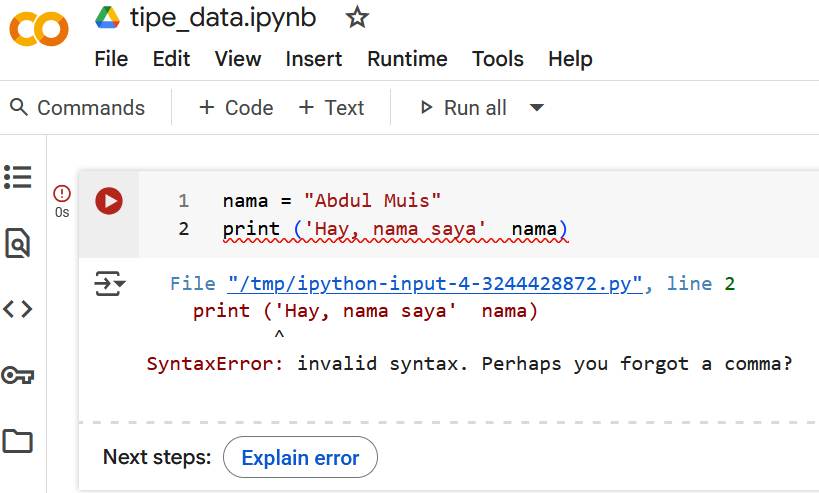Add a new Text cell

[x=331, y=108]
